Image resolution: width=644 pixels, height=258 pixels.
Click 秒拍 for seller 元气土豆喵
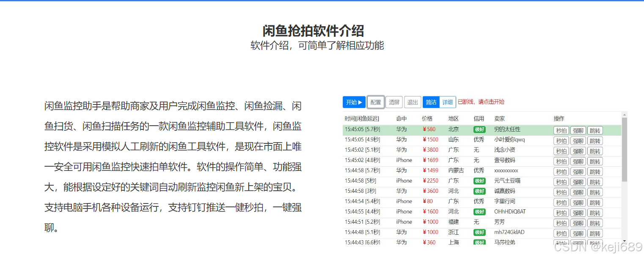(561, 182)
